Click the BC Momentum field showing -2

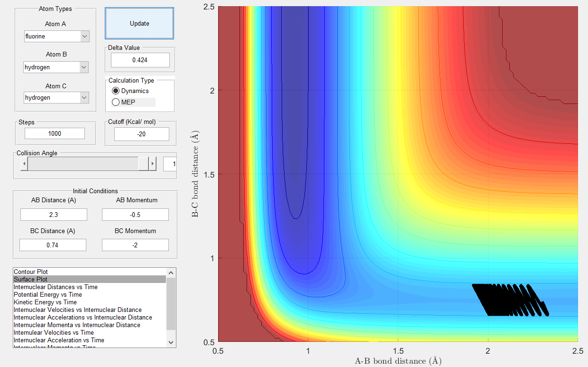135,245
